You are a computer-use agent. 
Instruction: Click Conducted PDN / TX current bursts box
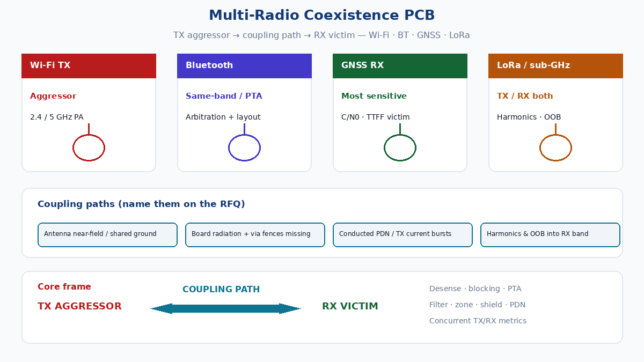pos(402,235)
